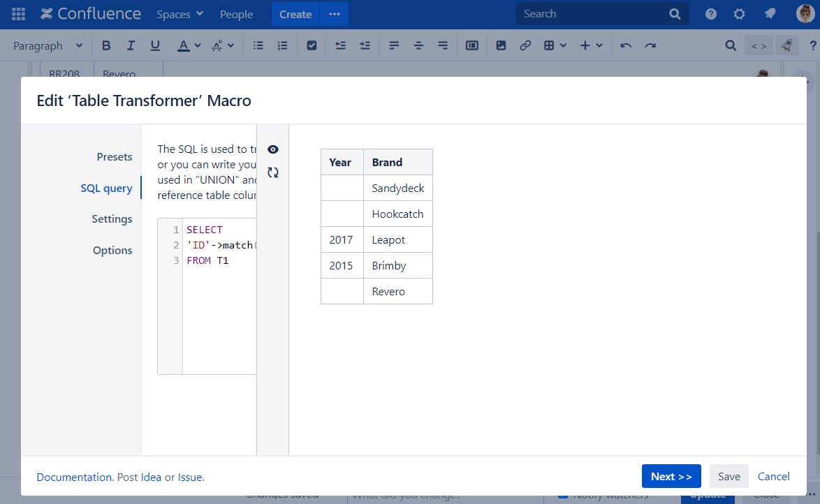Switch to the SQL query tab
Viewport: 820px width, 504px height.
[x=106, y=188]
